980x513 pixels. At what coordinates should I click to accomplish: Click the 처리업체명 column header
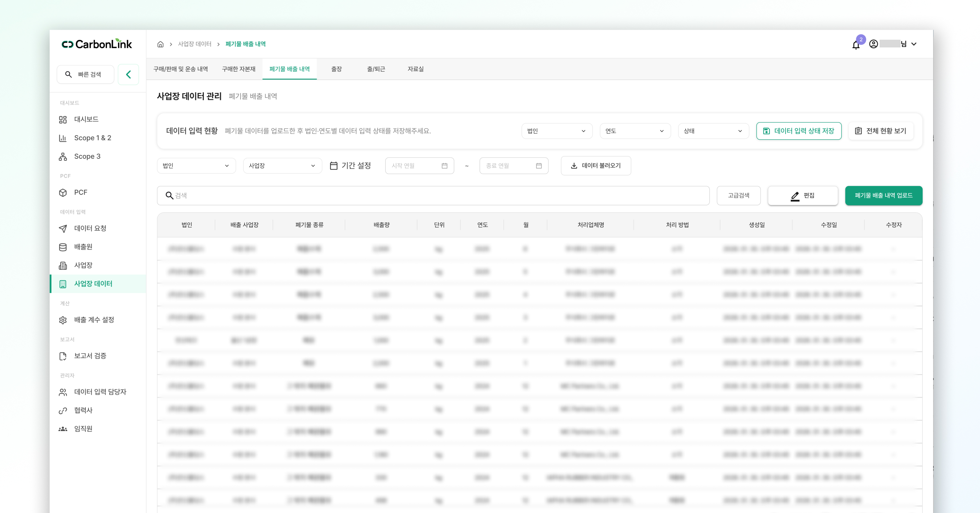click(591, 225)
